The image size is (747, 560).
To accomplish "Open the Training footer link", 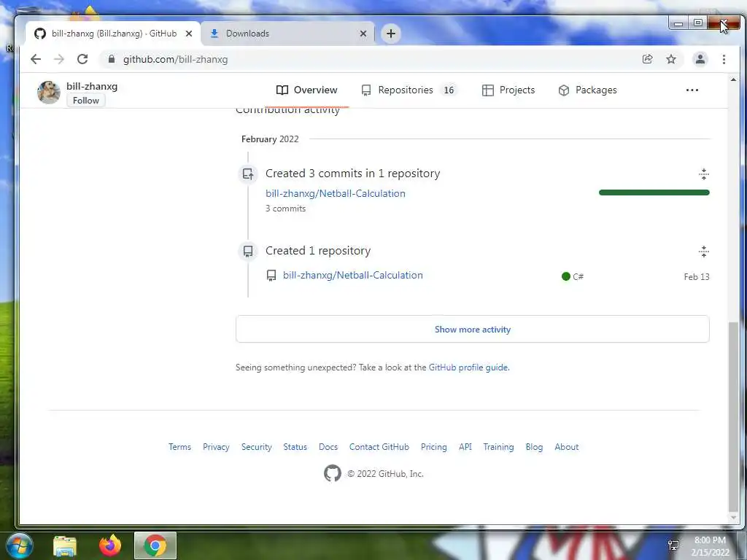I will point(498,447).
